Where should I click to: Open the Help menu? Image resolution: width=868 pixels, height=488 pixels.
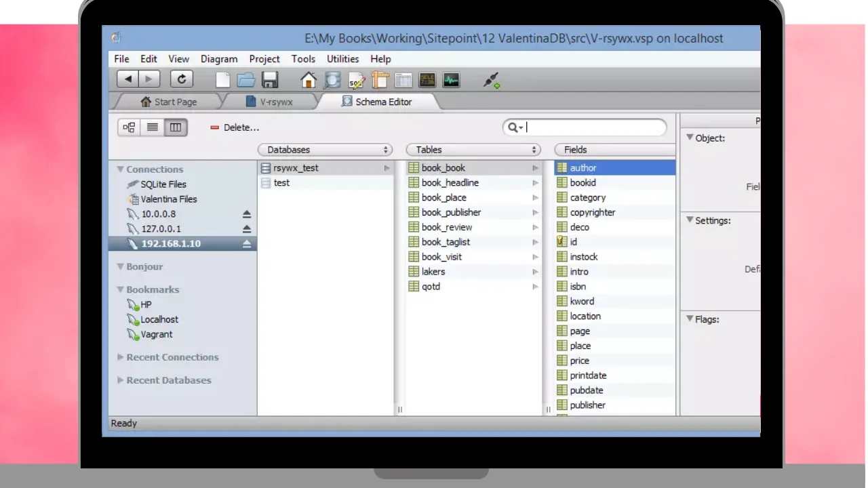click(x=380, y=59)
